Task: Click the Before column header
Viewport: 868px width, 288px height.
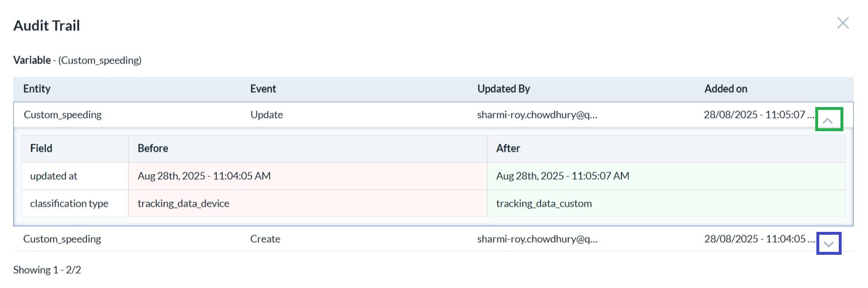Action: click(x=153, y=148)
